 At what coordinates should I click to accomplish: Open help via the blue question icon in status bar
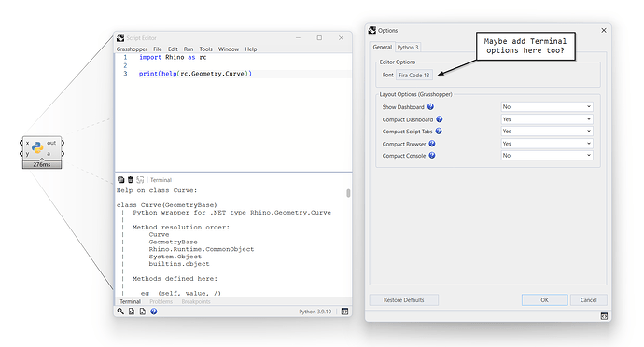[x=154, y=312]
